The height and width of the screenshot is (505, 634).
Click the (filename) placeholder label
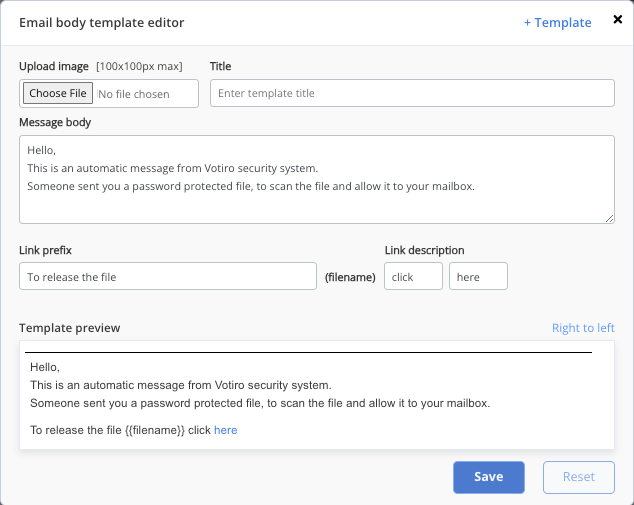click(x=350, y=277)
